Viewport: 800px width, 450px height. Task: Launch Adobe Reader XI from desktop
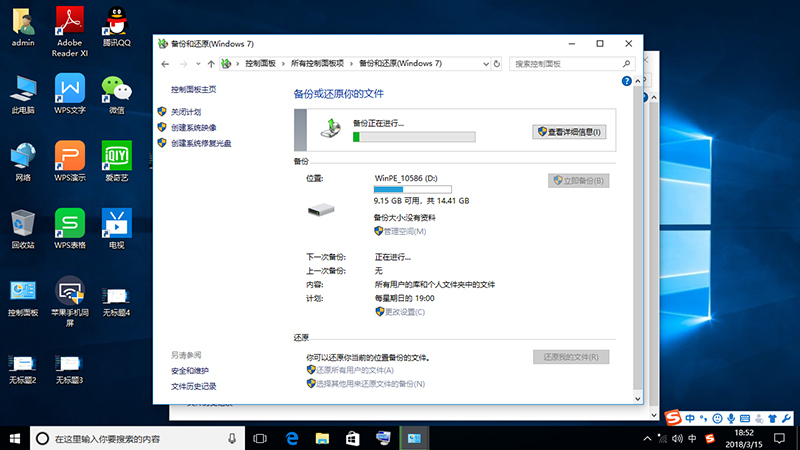click(x=70, y=31)
